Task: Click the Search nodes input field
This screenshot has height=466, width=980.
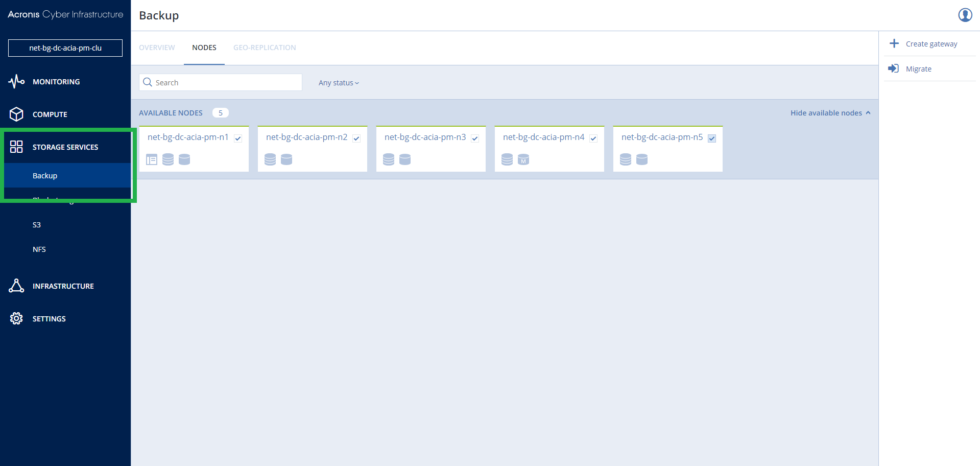Action: (221, 82)
